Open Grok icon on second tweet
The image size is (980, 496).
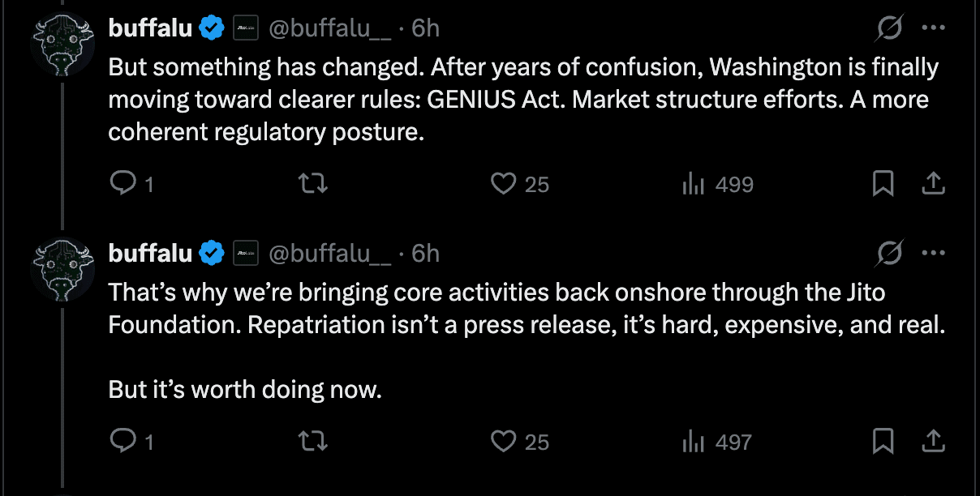[890, 254]
